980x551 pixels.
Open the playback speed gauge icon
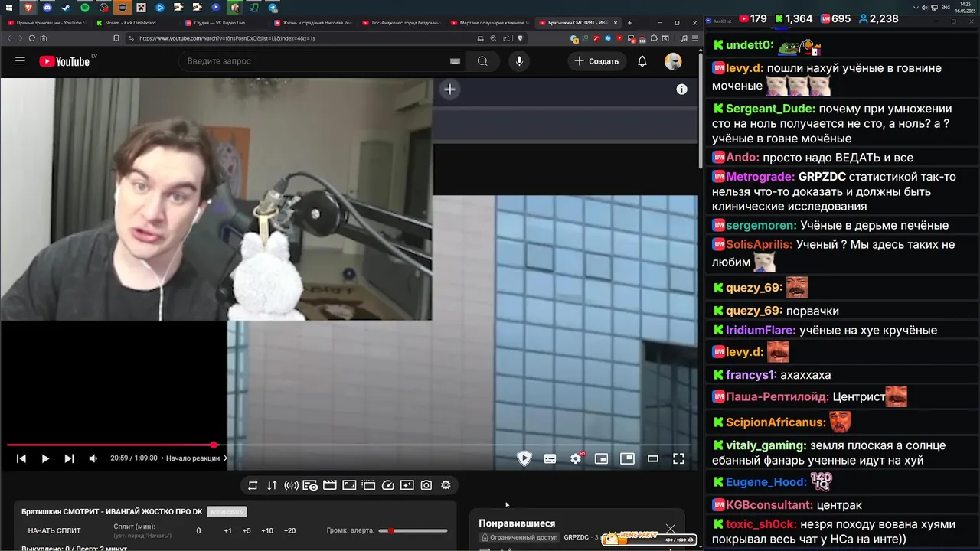point(387,485)
